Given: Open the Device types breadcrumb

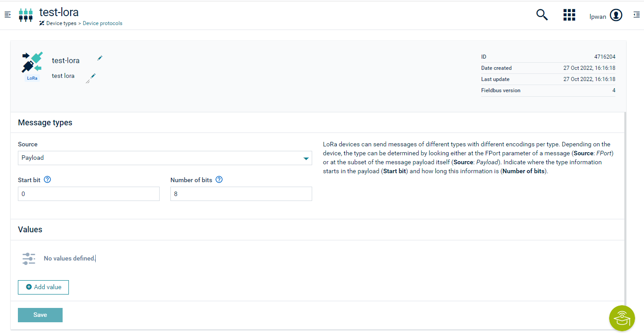Looking at the screenshot, I should (x=61, y=23).
